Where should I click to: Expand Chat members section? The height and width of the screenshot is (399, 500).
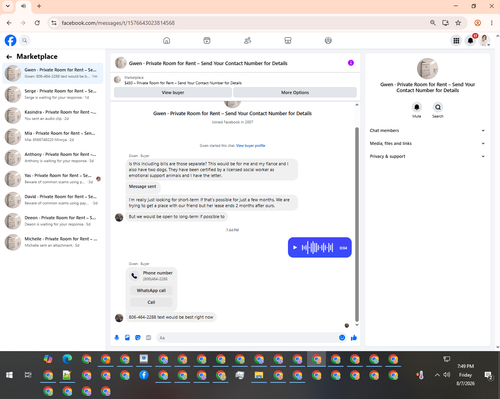pyautogui.click(x=427, y=131)
